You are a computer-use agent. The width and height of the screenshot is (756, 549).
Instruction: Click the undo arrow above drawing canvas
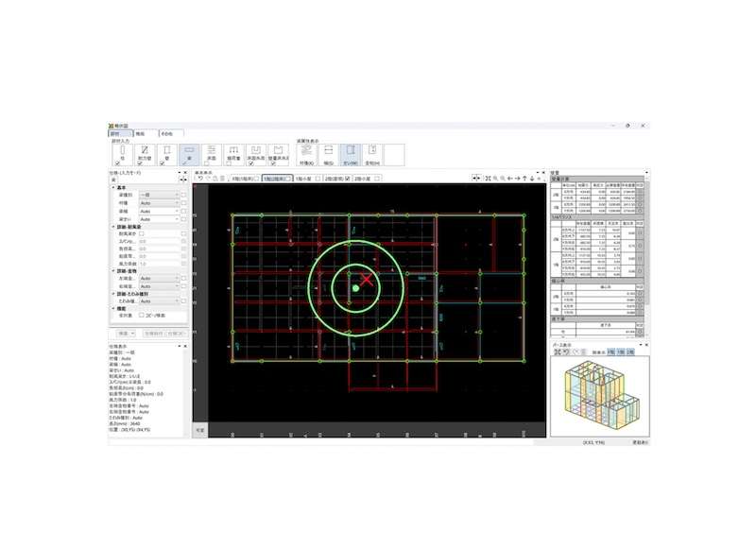click(x=199, y=178)
